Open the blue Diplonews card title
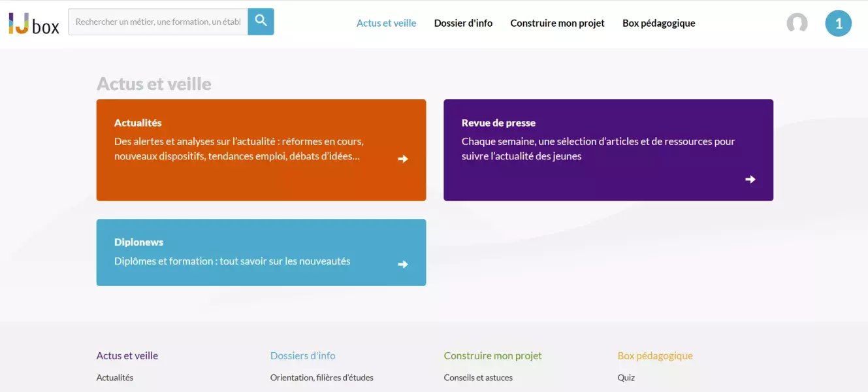The image size is (868, 392). coord(138,242)
